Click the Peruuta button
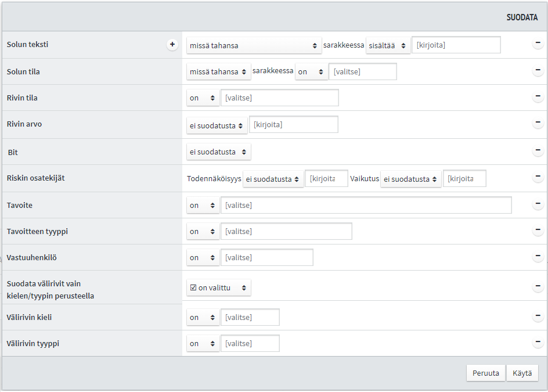Screen dimensions: 548x392 tap(485, 373)
